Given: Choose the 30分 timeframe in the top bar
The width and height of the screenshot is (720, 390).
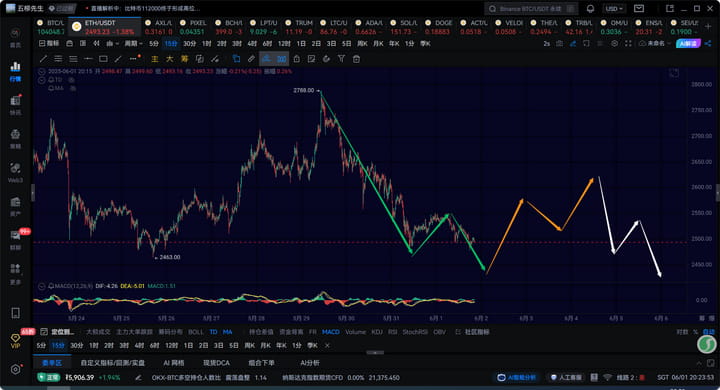Looking at the screenshot, I should [190, 44].
